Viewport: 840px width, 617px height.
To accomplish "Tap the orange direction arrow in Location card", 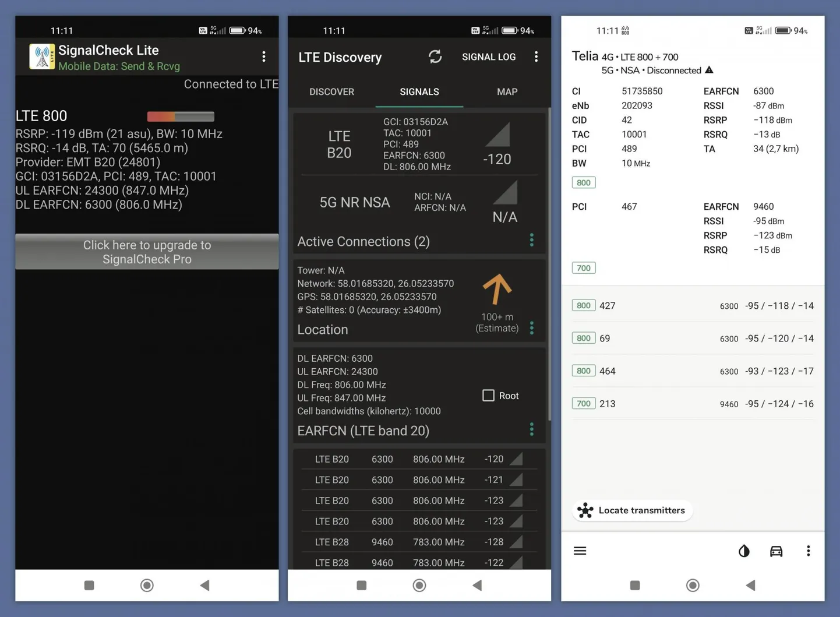I will [497, 289].
